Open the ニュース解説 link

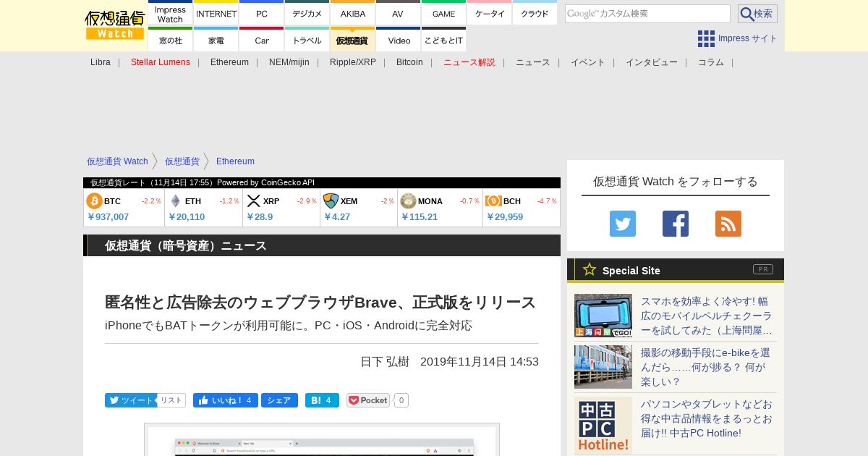(x=469, y=62)
